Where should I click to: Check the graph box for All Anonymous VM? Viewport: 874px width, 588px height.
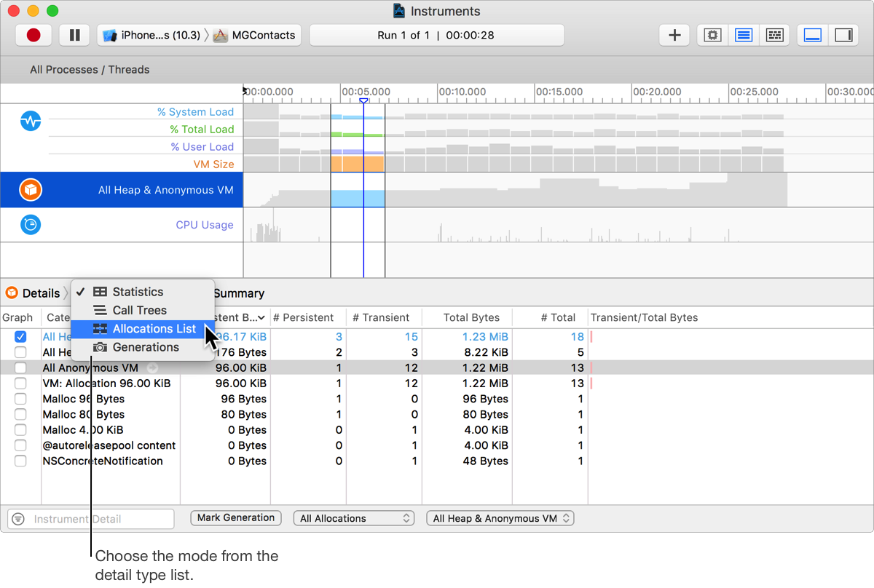[20, 368]
